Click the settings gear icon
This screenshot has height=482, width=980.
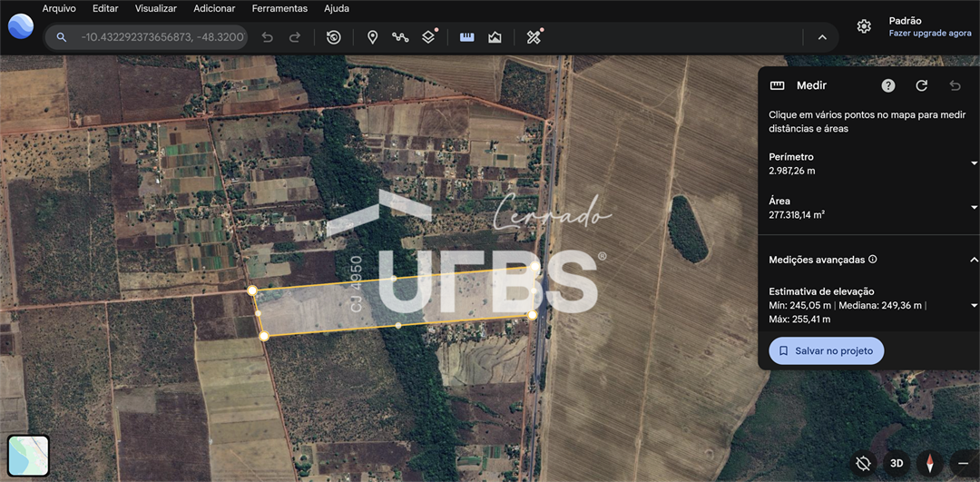coord(864,26)
